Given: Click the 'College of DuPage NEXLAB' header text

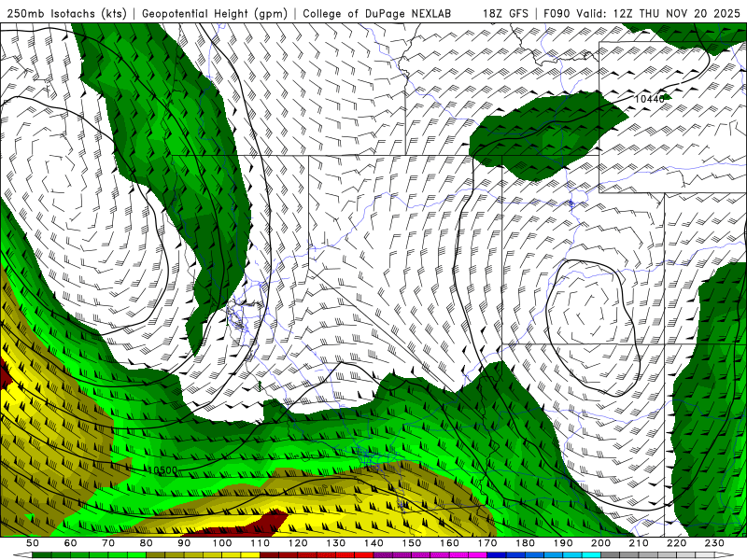Looking at the screenshot, I should 377,13.
